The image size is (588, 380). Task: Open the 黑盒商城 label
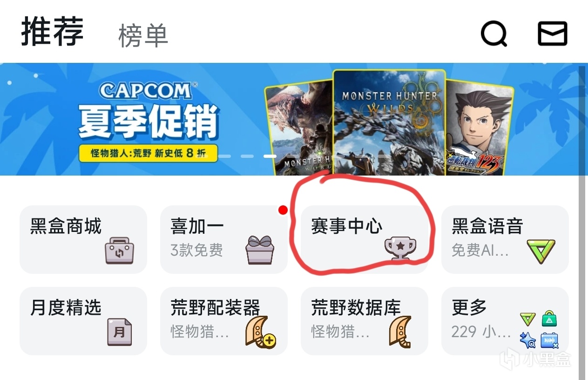66,226
